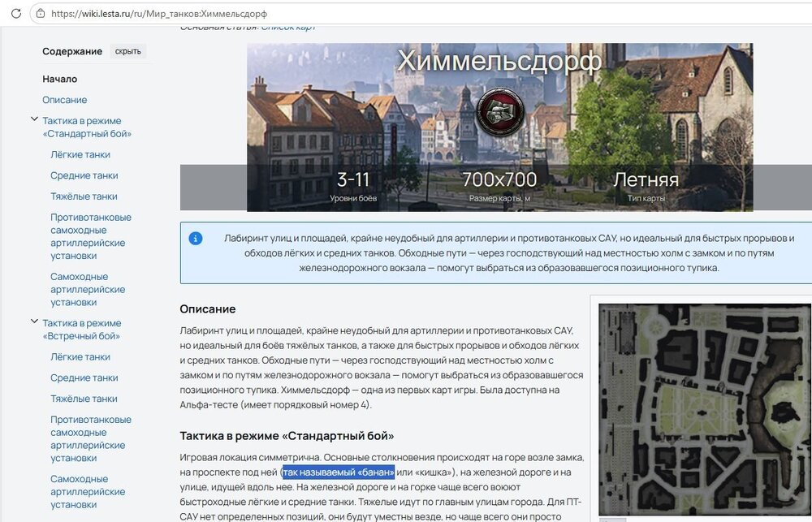Open «Противотанковые самоходные артиллерийские установки» under Встречный бой
The image size is (812, 522).
coord(91,438)
